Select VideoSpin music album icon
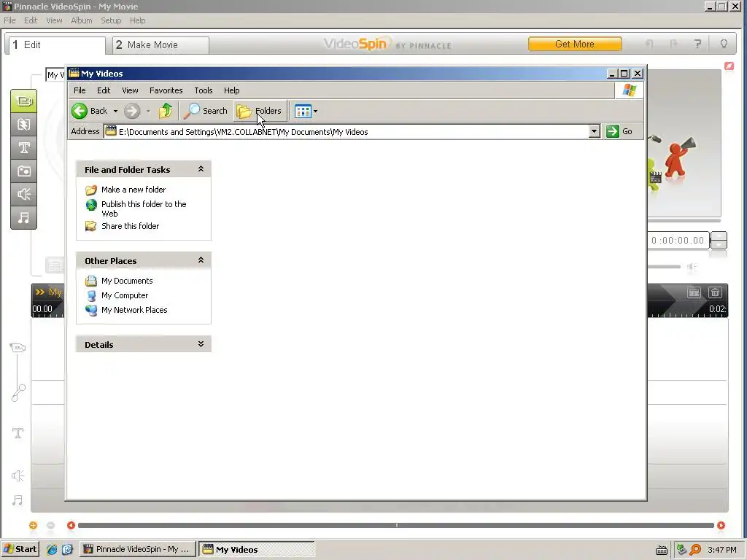This screenshot has width=747, height=560. point(24,217)
